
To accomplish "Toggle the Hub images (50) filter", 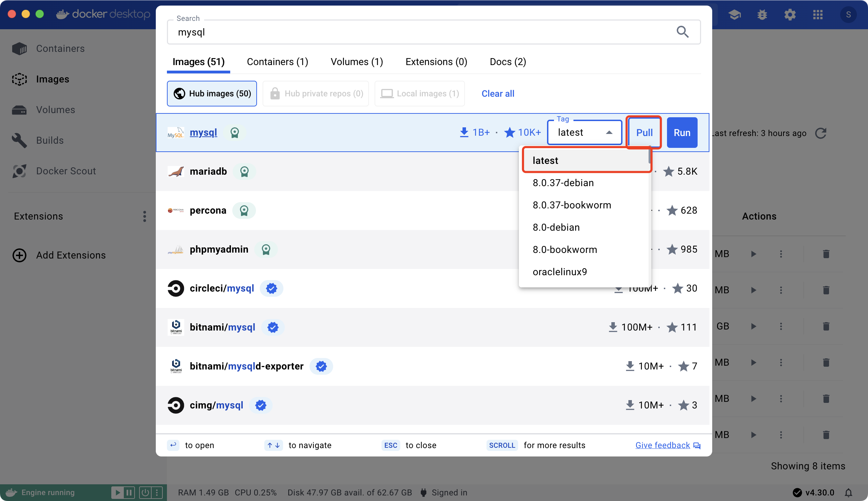I will click(212, 94).
